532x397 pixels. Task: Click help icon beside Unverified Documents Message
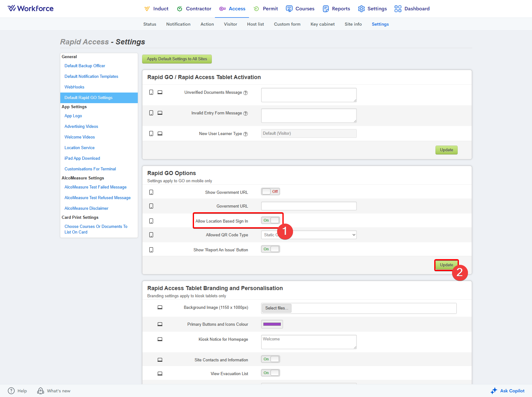(246, 93)
